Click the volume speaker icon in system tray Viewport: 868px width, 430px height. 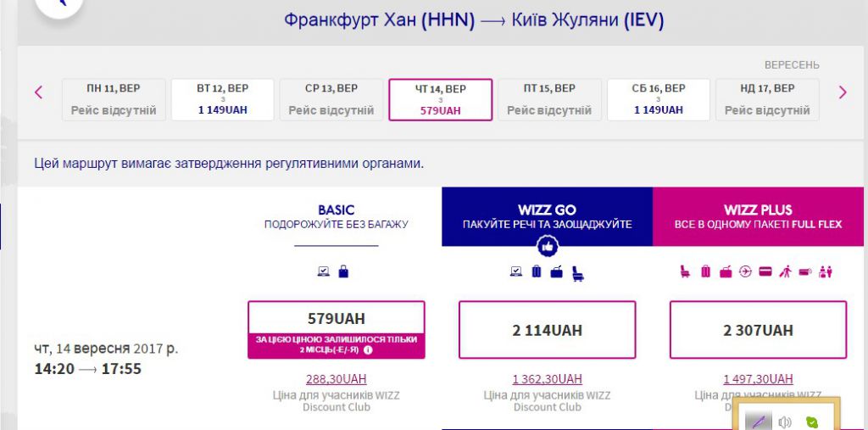(784, 422)
